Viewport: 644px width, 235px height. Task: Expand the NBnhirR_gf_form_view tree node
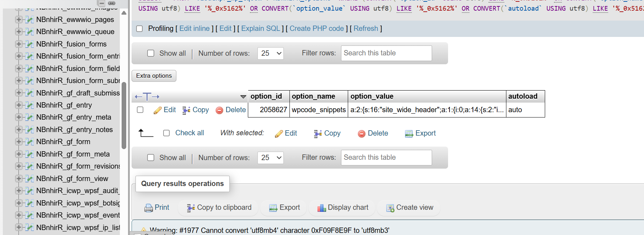point(18,179)
